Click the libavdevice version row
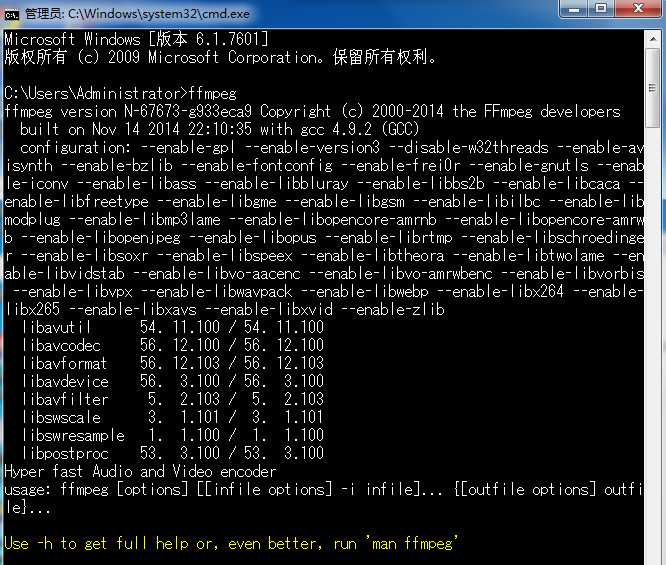This screenshot has width=666, height=565. point(172,381)
